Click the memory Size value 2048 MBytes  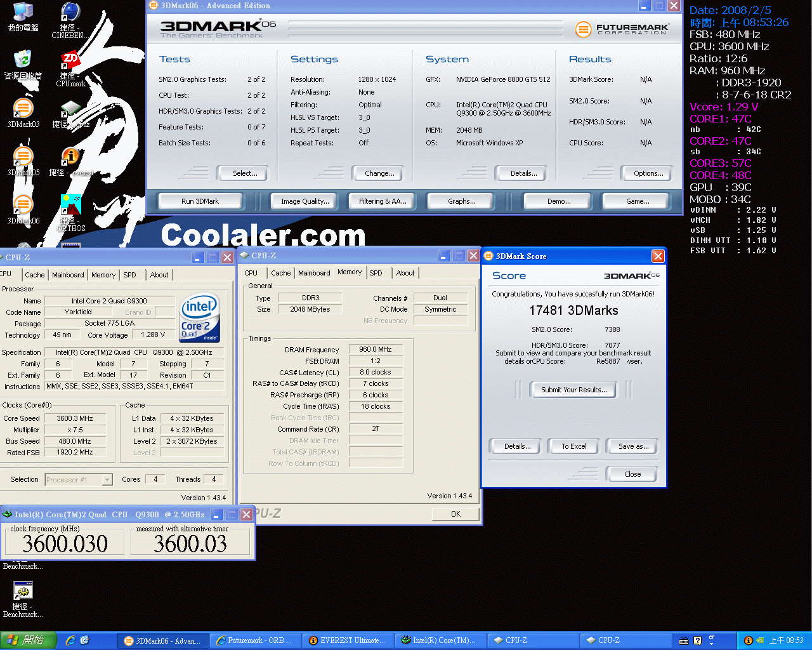coord(310,309)
